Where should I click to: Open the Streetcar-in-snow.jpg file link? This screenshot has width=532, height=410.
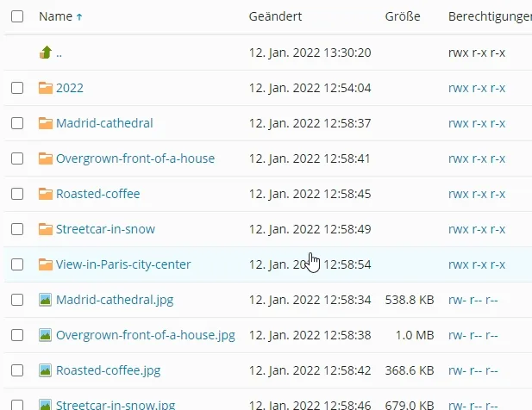[x=116, y=404]
